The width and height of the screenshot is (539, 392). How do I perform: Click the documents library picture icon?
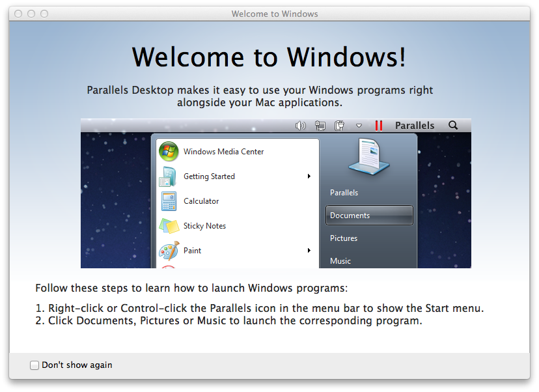pos(369,156)
